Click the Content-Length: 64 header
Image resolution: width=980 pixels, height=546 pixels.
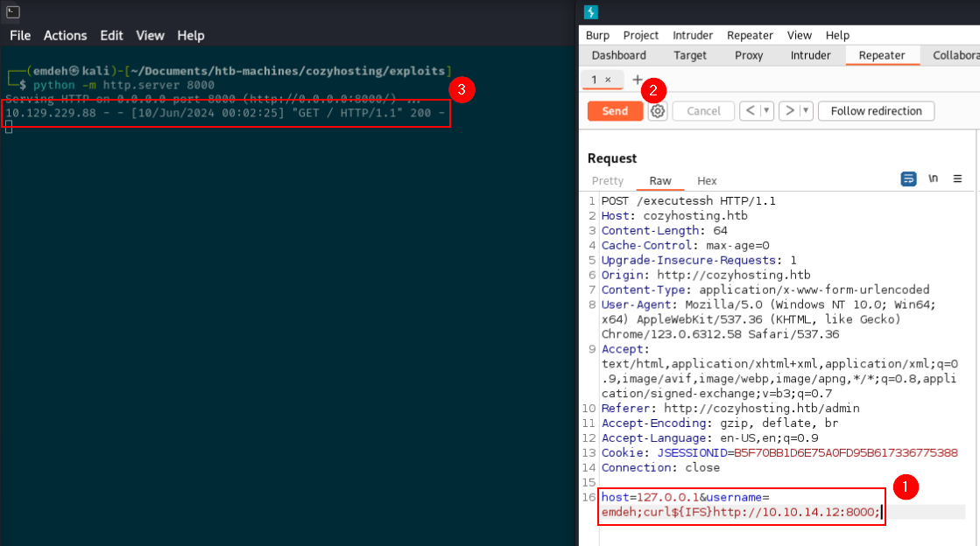[665, 231]
